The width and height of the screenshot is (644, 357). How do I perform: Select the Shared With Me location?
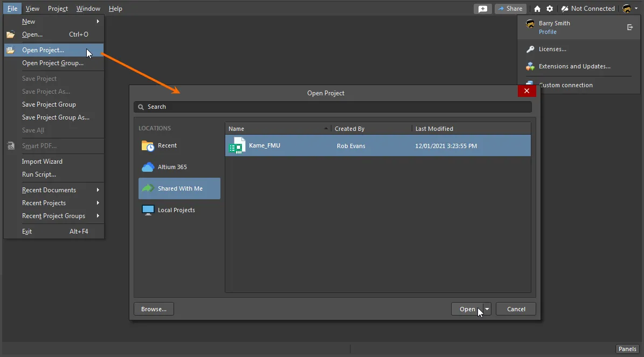click(179, 188)
